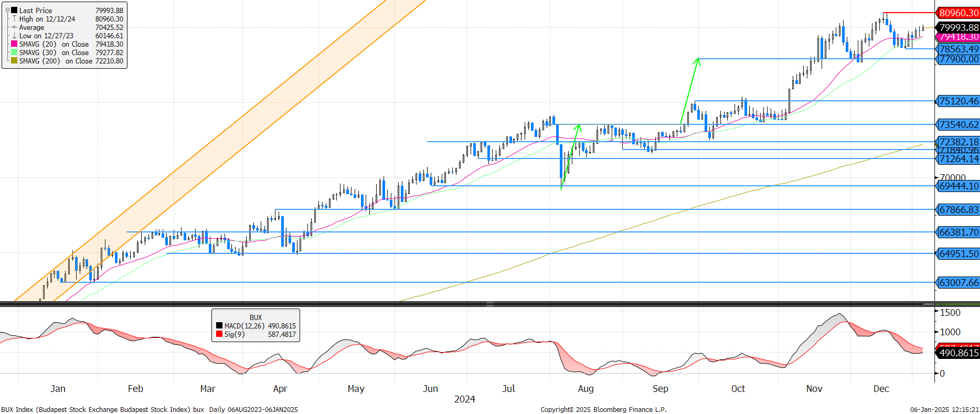Select the green SMAVG (30) swatch
Screen dimensions: 980x414
click(x=14, y=52)
